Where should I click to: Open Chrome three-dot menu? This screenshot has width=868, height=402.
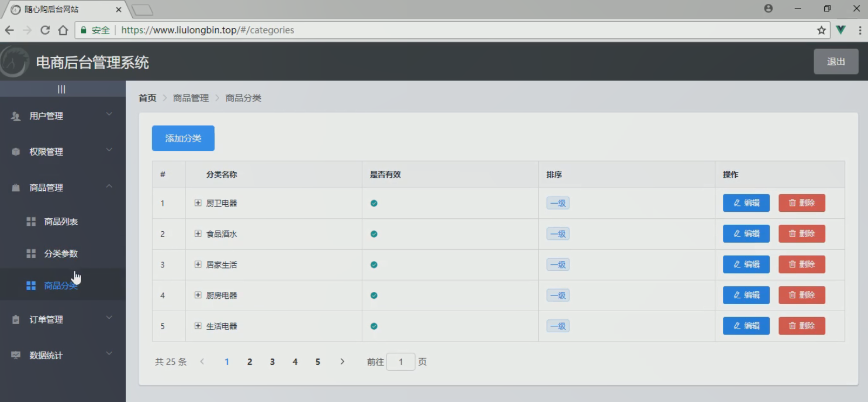click(860, 30)
